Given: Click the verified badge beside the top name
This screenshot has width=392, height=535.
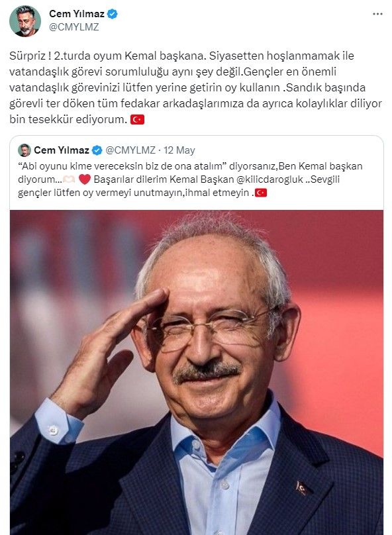Looking at the screenshot, I should [x=113, y=14].
